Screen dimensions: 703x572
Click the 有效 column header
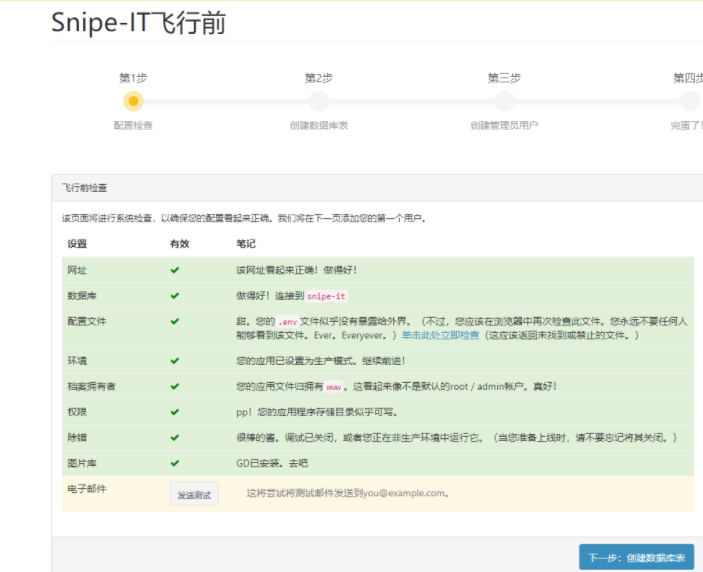[x=179, y=244]
